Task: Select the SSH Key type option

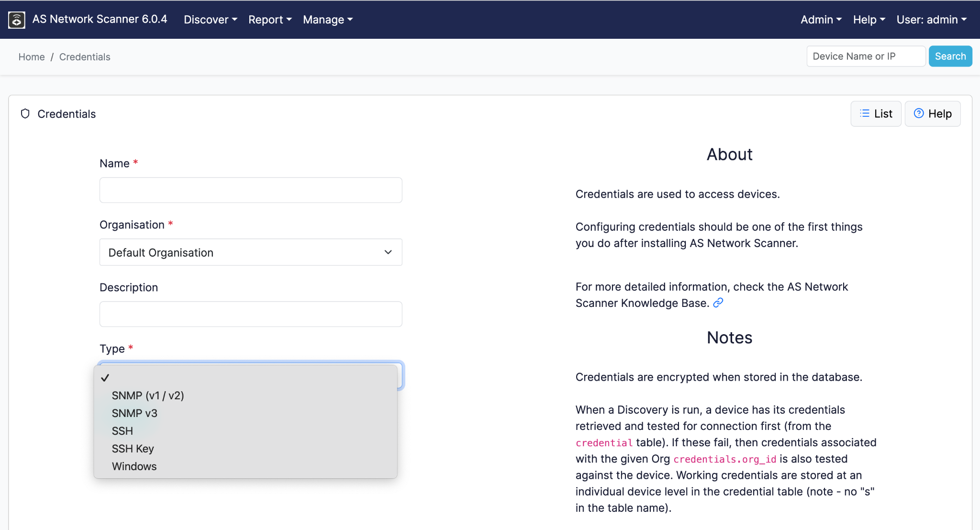Action: pos(245,449)
